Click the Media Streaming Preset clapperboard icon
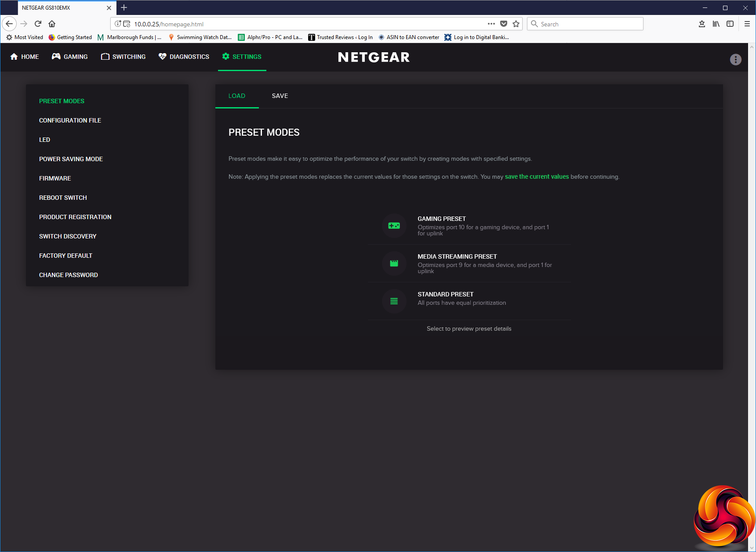756x552 pixels. coord(394,263)
